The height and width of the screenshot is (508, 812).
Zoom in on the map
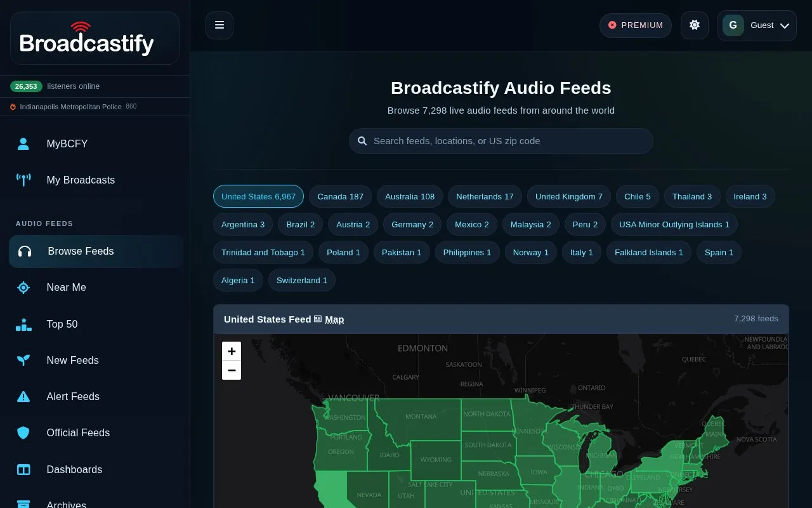[232, 351]
